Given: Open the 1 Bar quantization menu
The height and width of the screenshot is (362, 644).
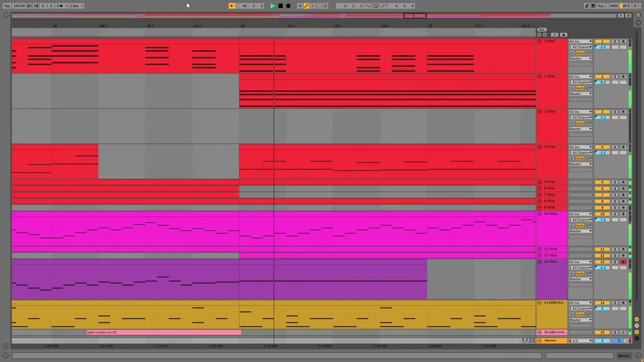Looking at the screenshot, I should click(x=76, y=6).
